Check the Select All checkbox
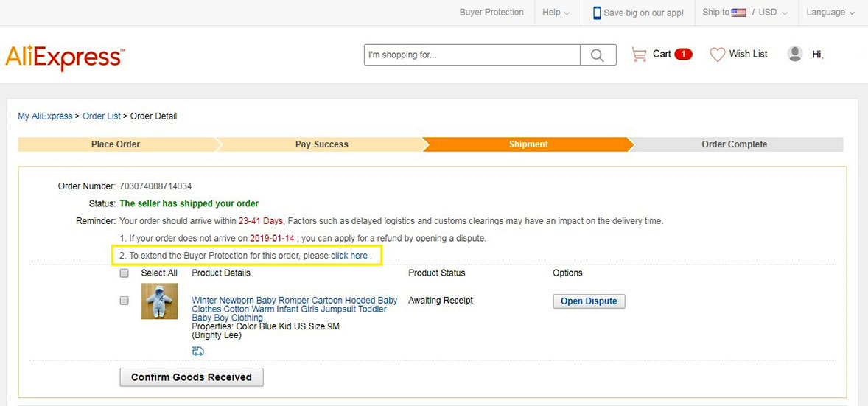 124,273
